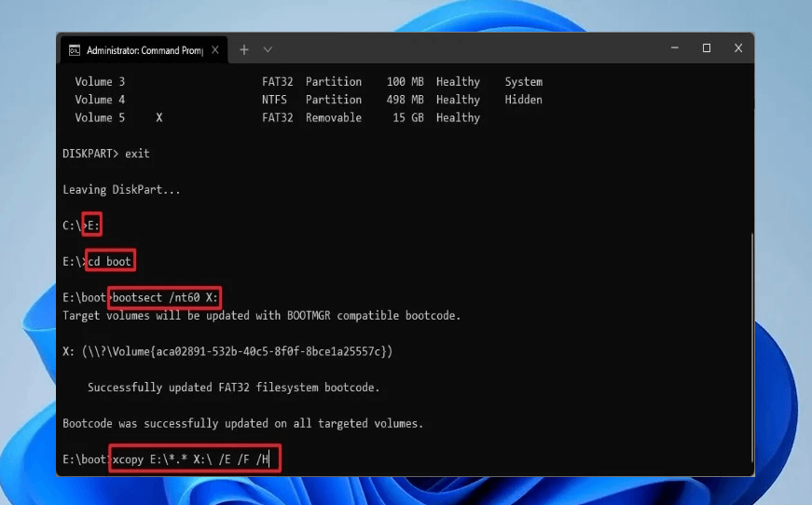Click the 'Hidden' info in Volume 4 row

[x=524, y=100]
